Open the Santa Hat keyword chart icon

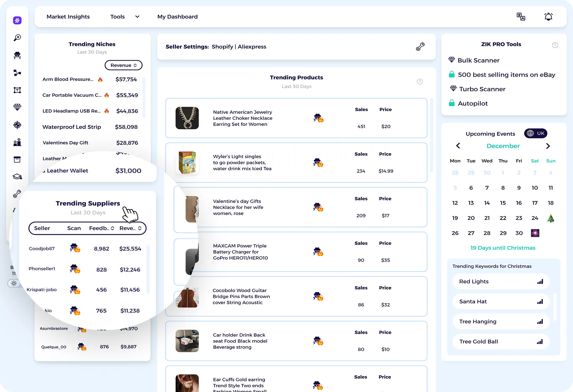540,302
